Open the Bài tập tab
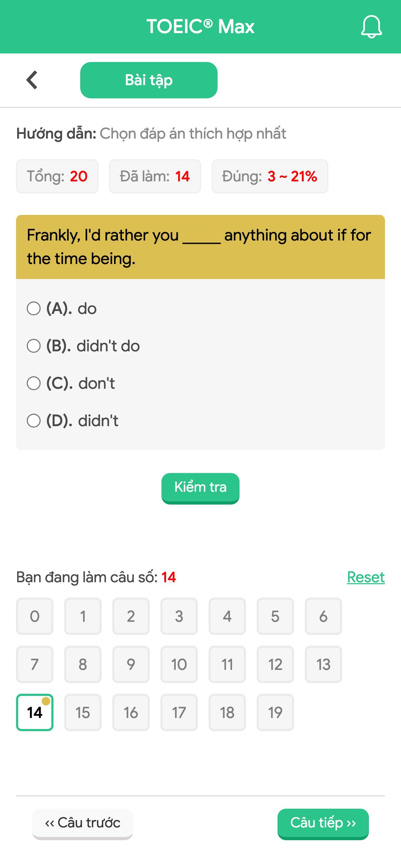Screen dimensions: 401x868 click(x=149, y=80)
